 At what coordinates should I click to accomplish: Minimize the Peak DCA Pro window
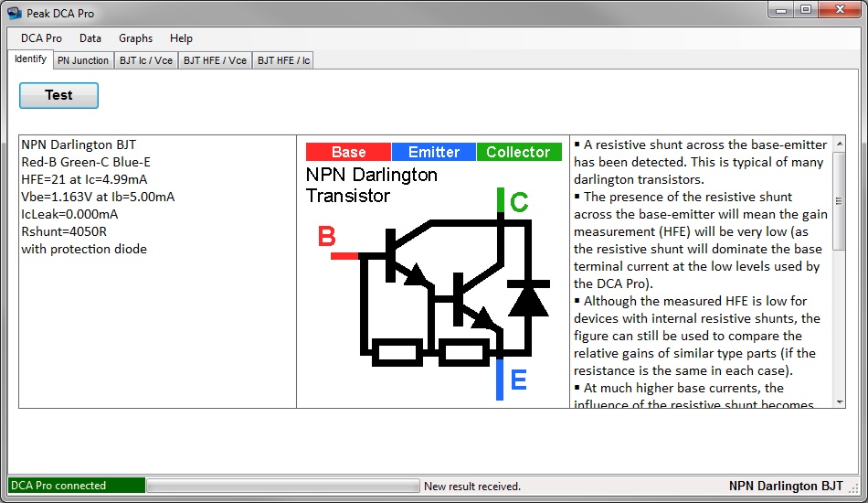[x=781, y=10]
